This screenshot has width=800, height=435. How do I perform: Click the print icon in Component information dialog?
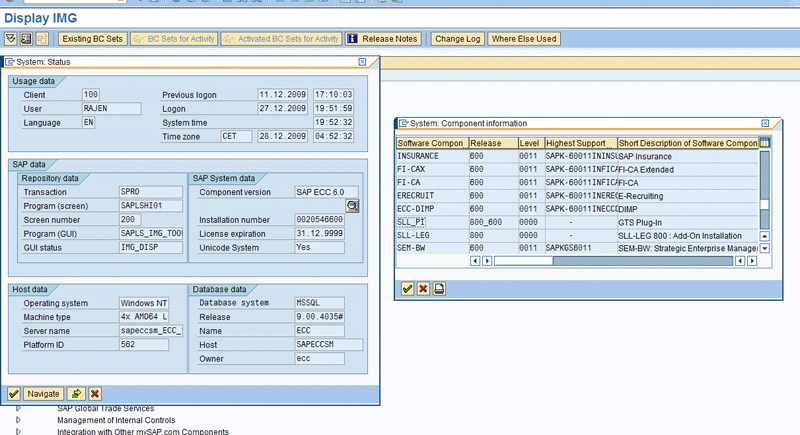[439, 288]
